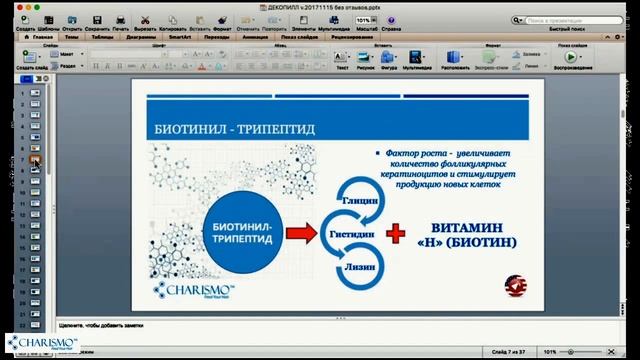Click the Вставить (Paste) clipboard icon
The height and width of the screenshot is (360, 640).
200,20
